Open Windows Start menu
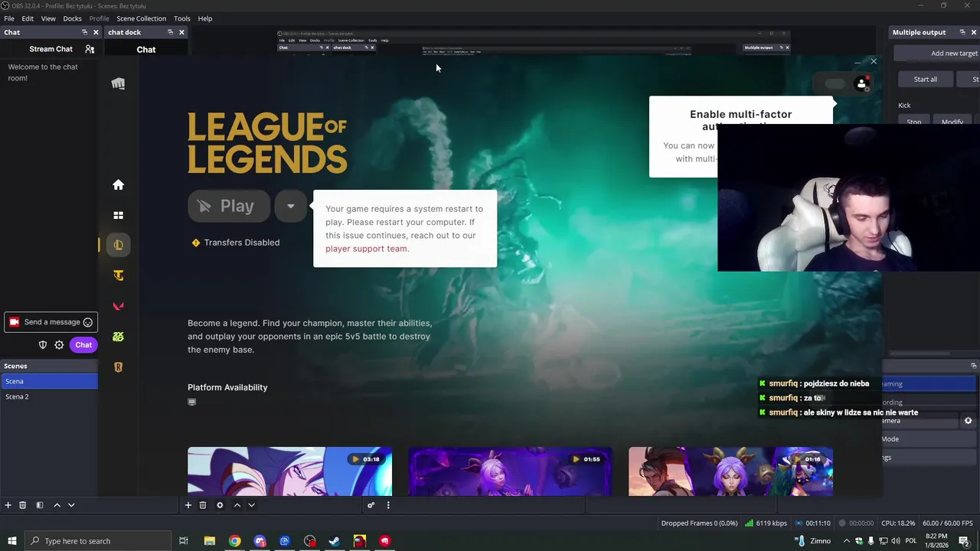Image resolution: width=980 pixels, height=551 pixels. point(11,541)
